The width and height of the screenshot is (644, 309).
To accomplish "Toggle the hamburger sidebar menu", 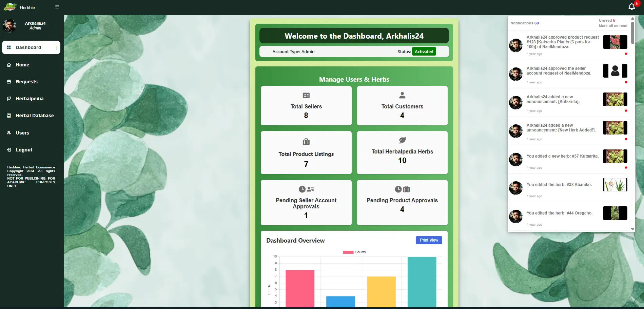I will tap(57, 7).
